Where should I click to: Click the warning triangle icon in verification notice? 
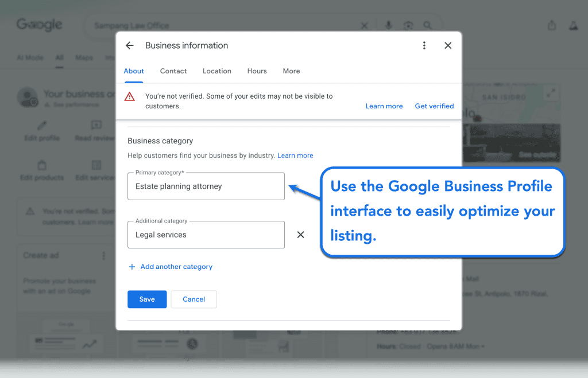[129, 97]
